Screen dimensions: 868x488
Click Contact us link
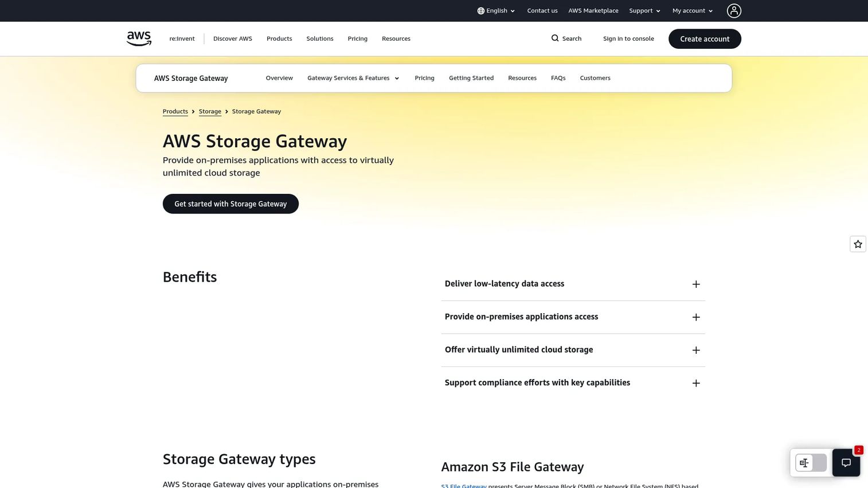click(x=542, y=11)
